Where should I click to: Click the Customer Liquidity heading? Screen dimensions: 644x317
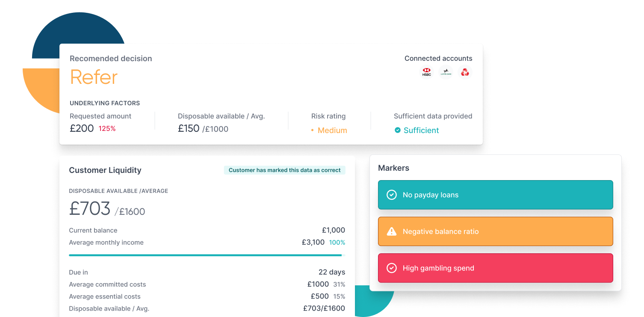[105, 170]
